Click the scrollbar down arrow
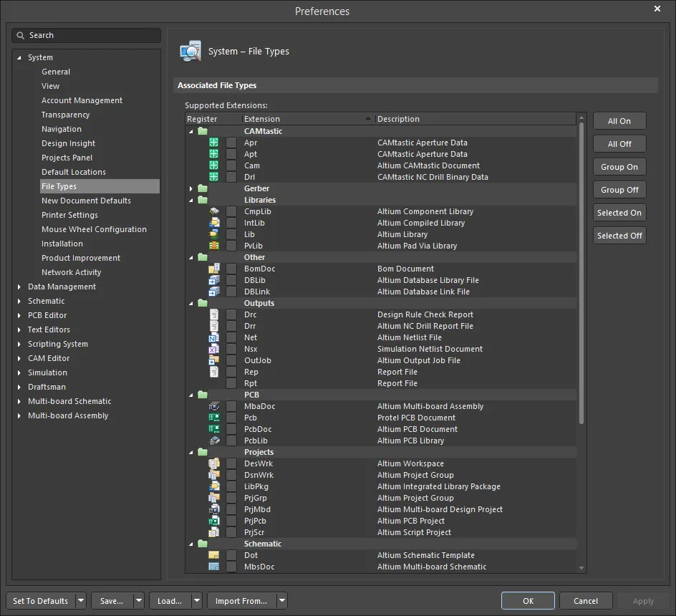Viewport: 676px width, 616px height. [581, 568]
